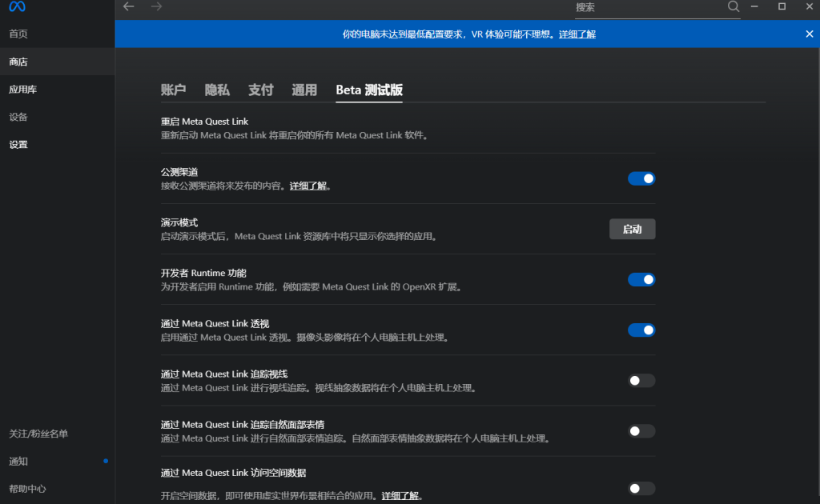Click the search magnifier icon
820x504 pixels.
click(734, 6)
